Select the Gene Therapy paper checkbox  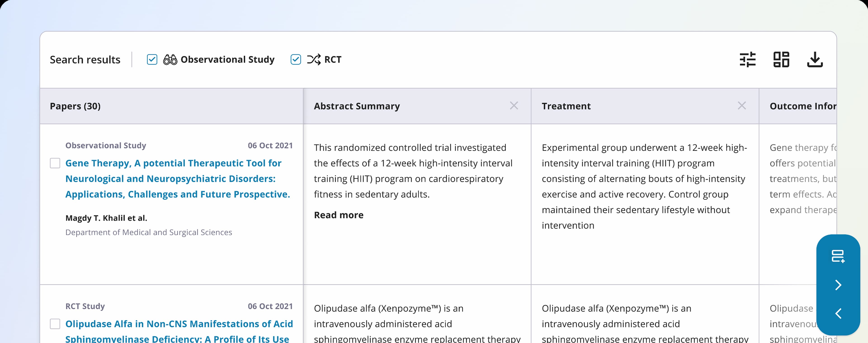(x=55, y=163)
